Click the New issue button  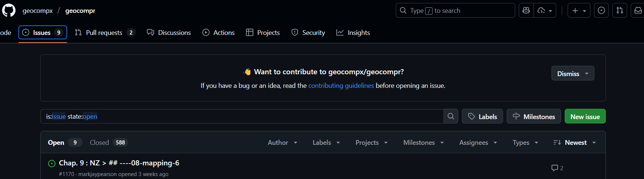[x=585, y=117]
